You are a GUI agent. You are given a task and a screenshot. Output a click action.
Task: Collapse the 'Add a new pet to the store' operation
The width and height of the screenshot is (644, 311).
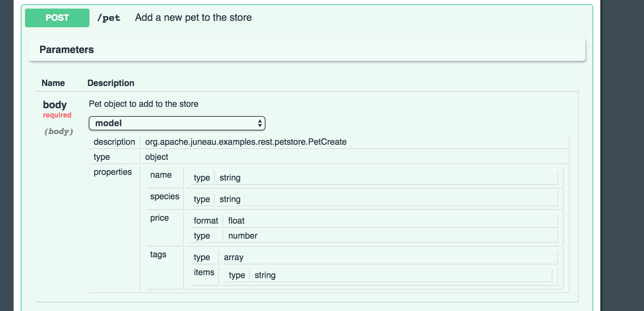coord(193,18)
